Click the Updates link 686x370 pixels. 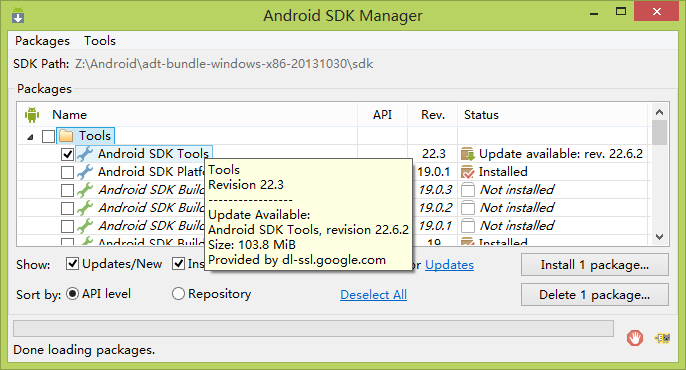click(x=449, y=265)
